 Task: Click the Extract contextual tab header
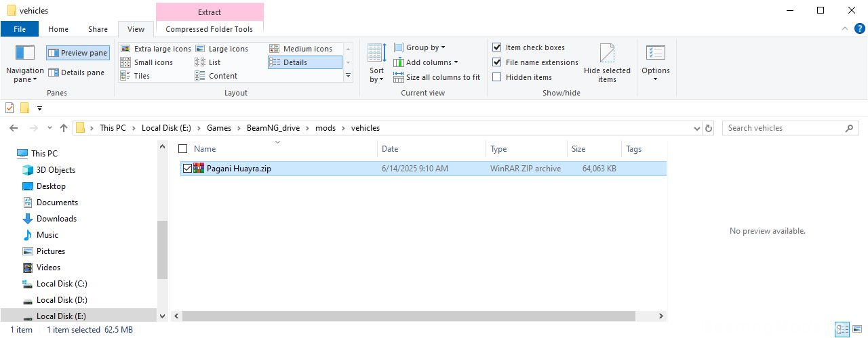(x=210, y=12)
